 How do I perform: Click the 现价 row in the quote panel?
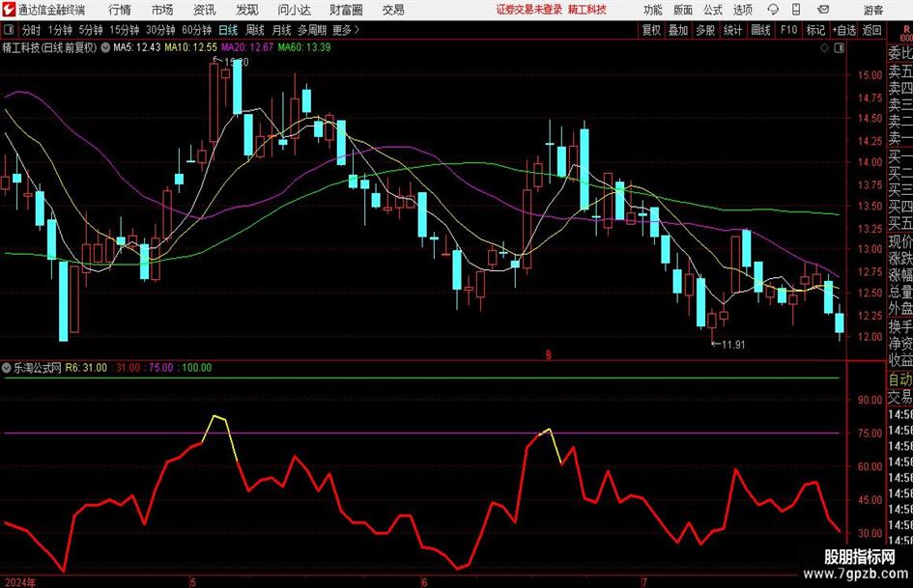click(x=900, y=241)
